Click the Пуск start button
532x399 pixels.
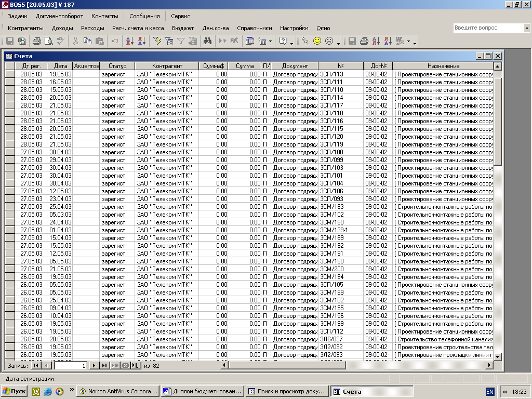[x=15, y=392]
